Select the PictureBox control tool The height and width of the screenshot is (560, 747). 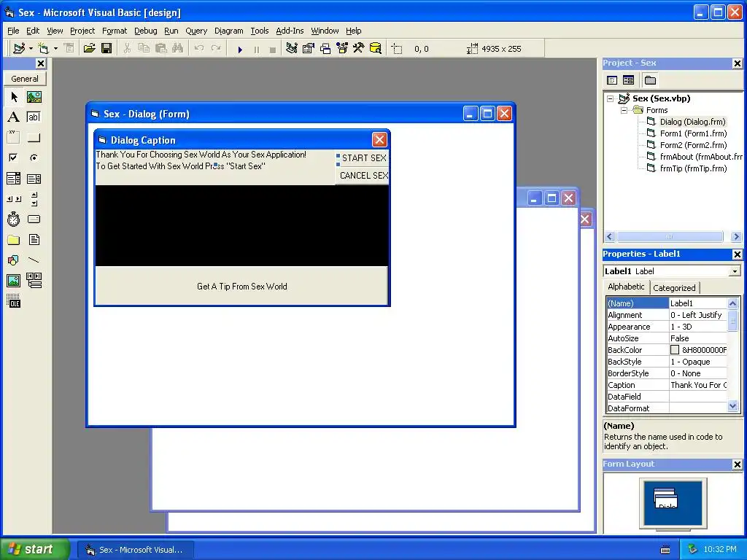34,97
